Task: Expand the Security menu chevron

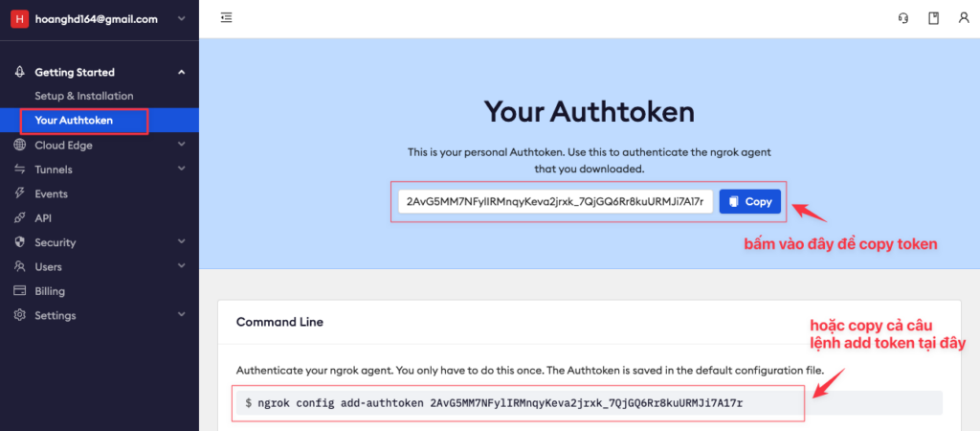Action: pos(181,241)
